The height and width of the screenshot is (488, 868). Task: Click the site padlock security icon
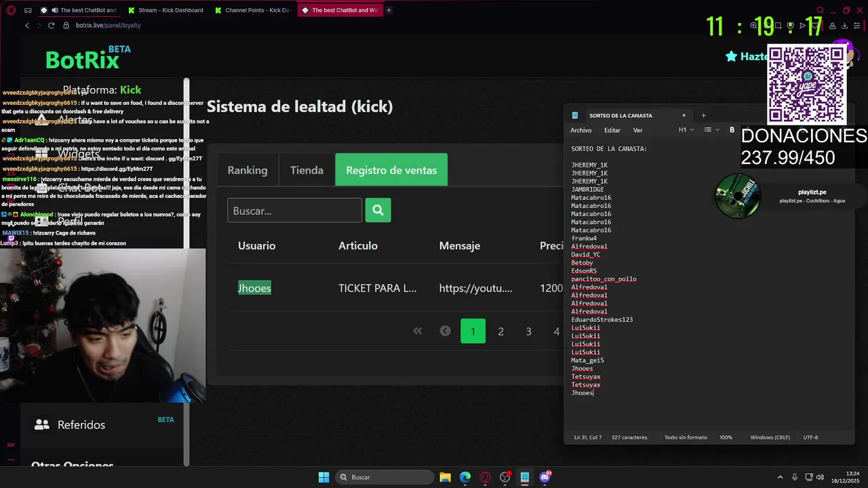coord(66,25)
